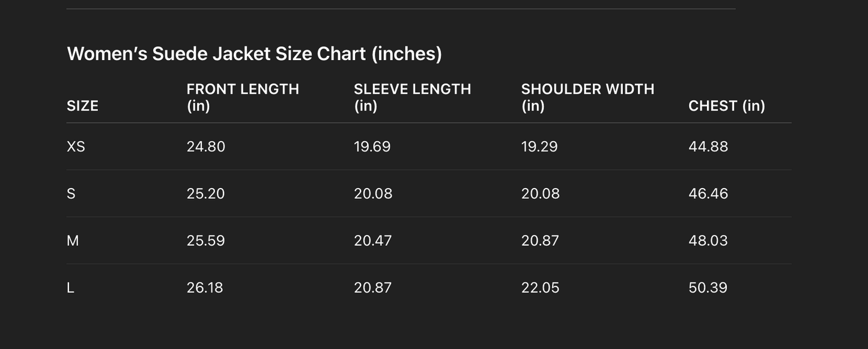Viewport: 868px width, 349px height.
Task: Select the SHOULDER WIDTH column header
Action: pyautogui.click(x=587, y=97)
